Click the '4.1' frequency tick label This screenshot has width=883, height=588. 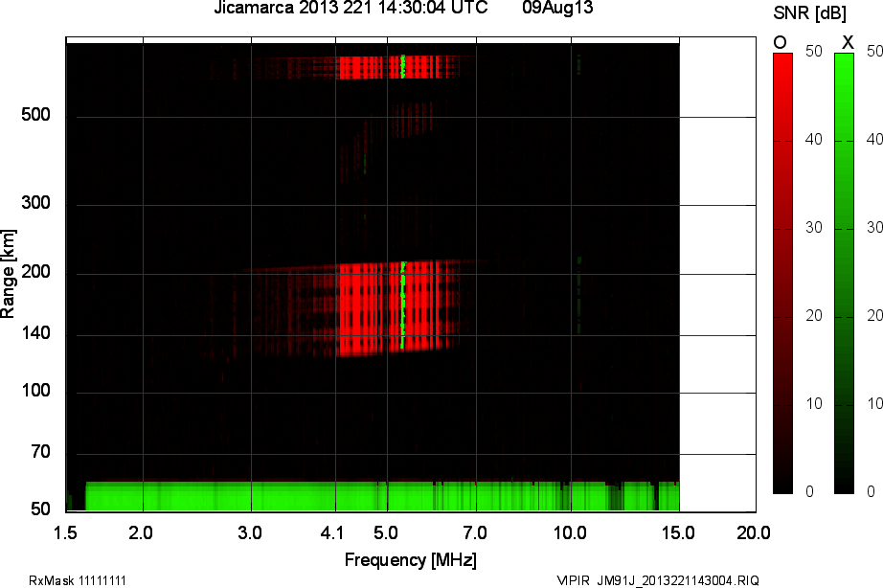click(335, 532)
